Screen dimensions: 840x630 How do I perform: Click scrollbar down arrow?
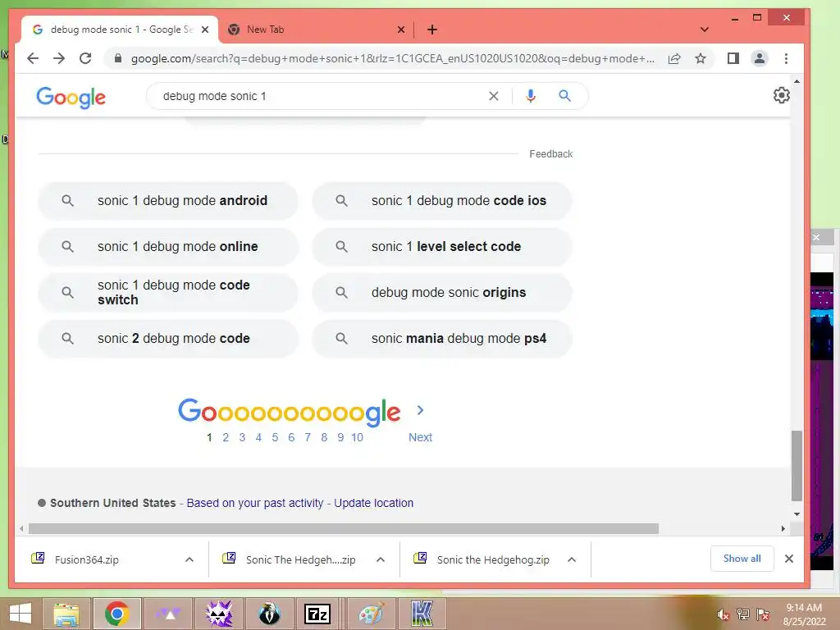click(x=797, y=514)
